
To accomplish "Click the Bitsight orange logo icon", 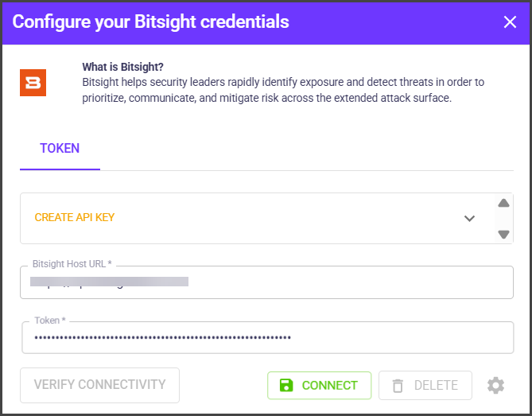I will click(33, 83).
